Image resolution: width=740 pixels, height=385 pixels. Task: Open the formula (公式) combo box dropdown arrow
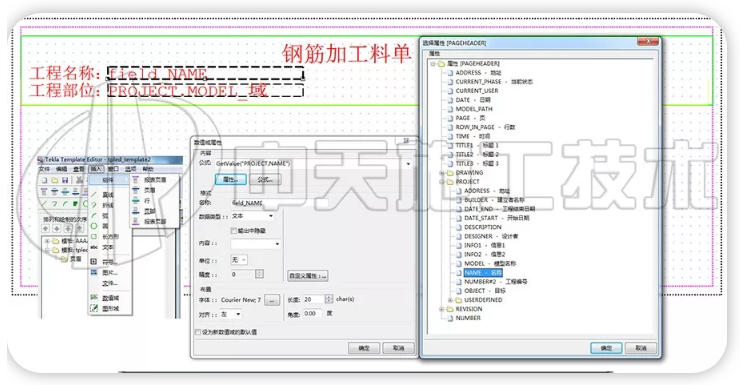[x=408, y=164]
